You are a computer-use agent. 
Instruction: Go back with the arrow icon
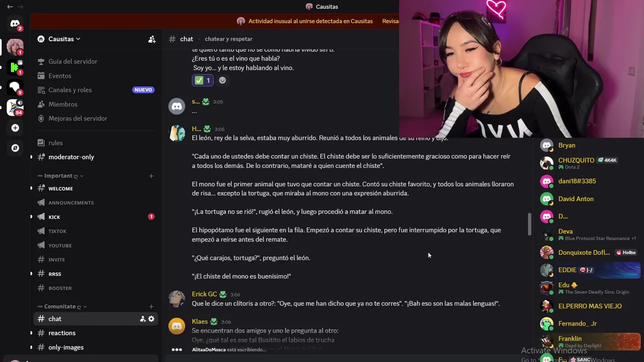click(x=10, y=7)
